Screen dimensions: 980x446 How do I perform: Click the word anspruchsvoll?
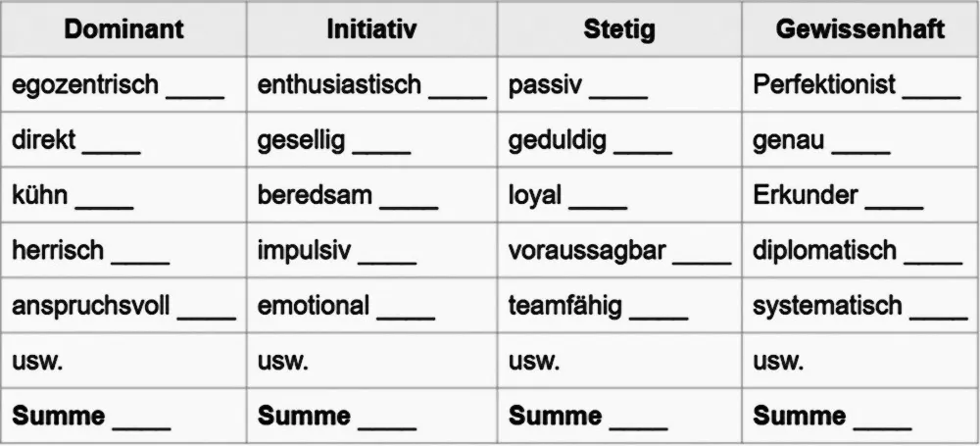click(x=90, y=306)
